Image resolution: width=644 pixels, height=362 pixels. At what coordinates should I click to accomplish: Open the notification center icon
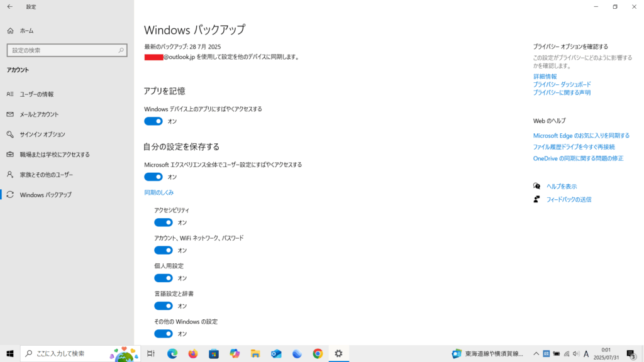tap(631, 353)
